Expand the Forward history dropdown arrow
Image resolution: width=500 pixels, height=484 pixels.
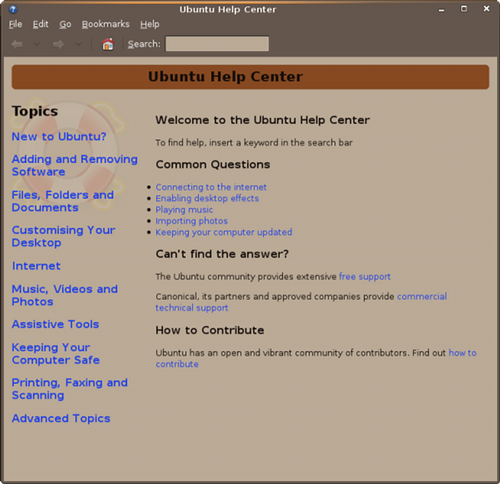pos(79,44)
